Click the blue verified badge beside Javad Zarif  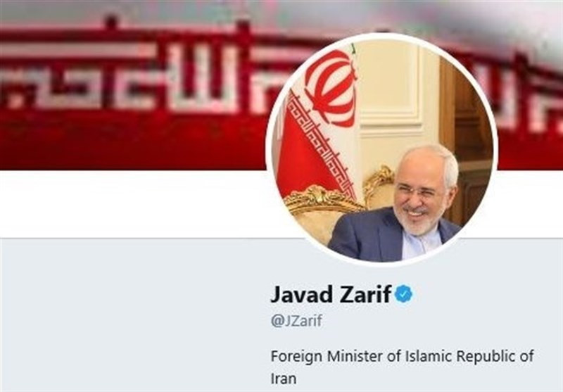click(403, 293)
